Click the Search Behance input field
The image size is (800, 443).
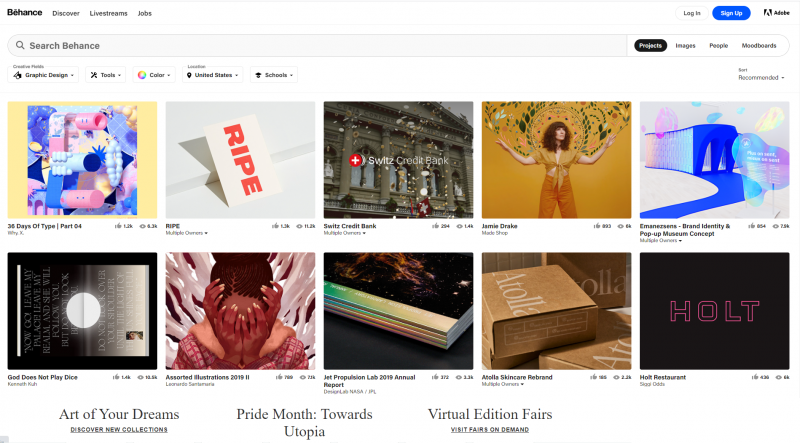point(316,45)
